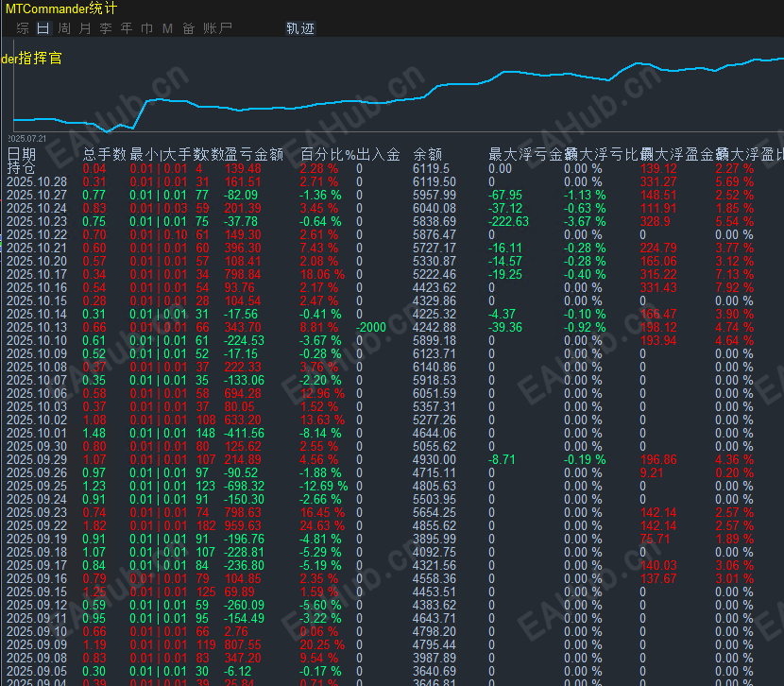Open the 备 tab
784x686 pixels.
tap(189, 28)
